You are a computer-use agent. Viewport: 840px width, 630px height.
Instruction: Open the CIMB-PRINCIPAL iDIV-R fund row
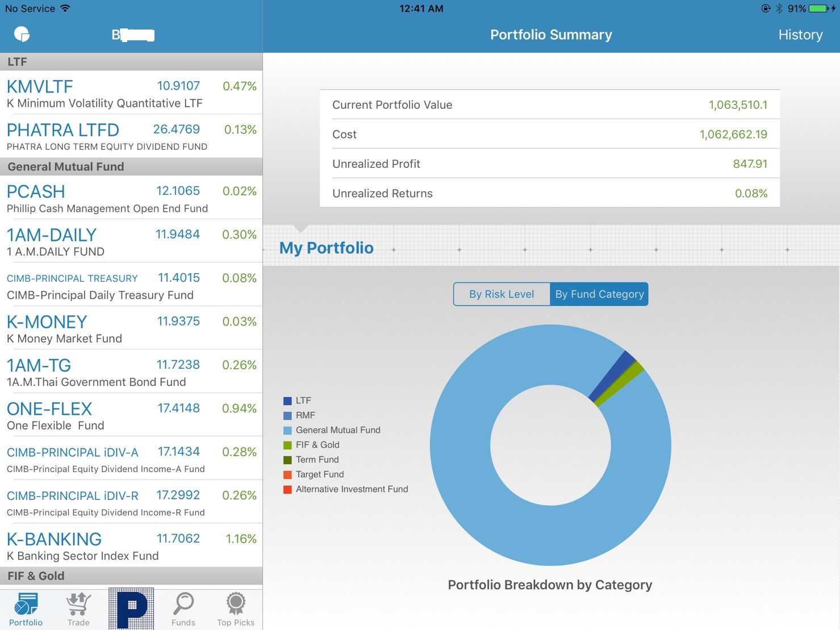coord(131,502)
